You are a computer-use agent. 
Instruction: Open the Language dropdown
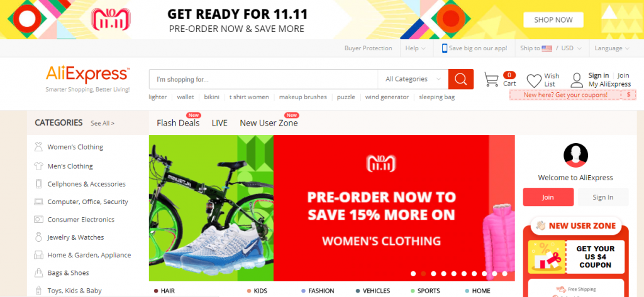pos(612,48)
